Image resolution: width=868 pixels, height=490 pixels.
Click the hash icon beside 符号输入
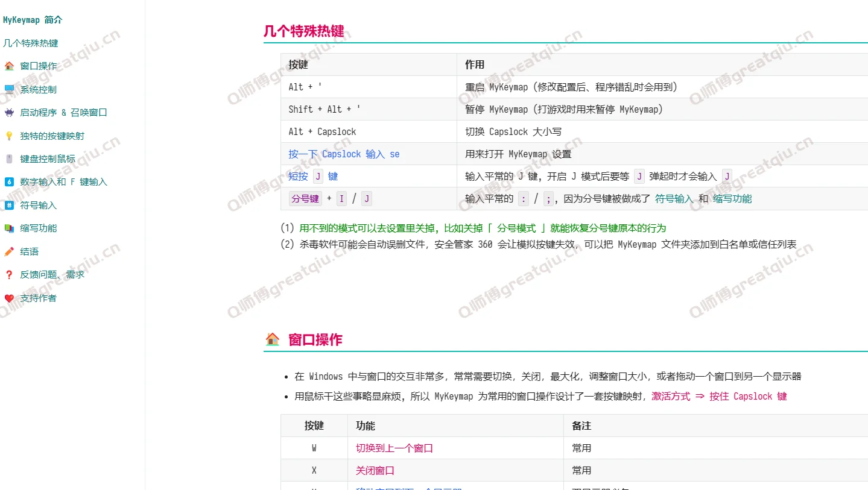point(8,205)
